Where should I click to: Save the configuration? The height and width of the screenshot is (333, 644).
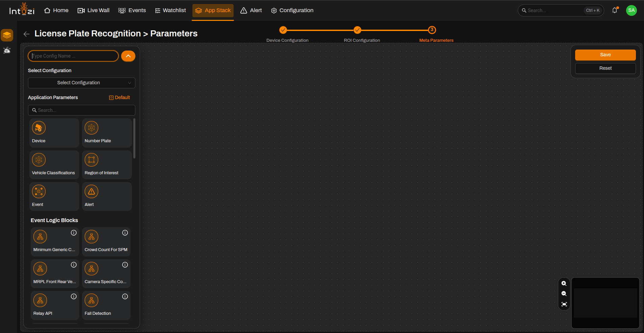[x=606, y=55]
